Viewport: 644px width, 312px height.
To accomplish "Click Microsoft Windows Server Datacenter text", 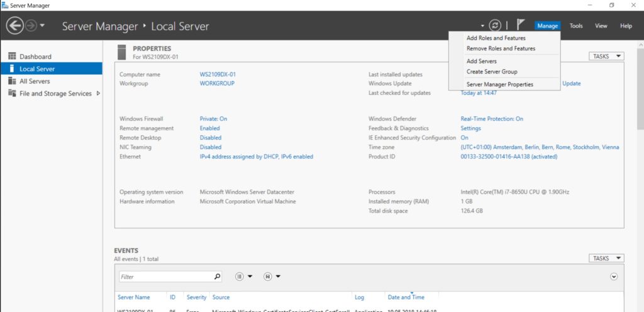I will click(247, 192).
